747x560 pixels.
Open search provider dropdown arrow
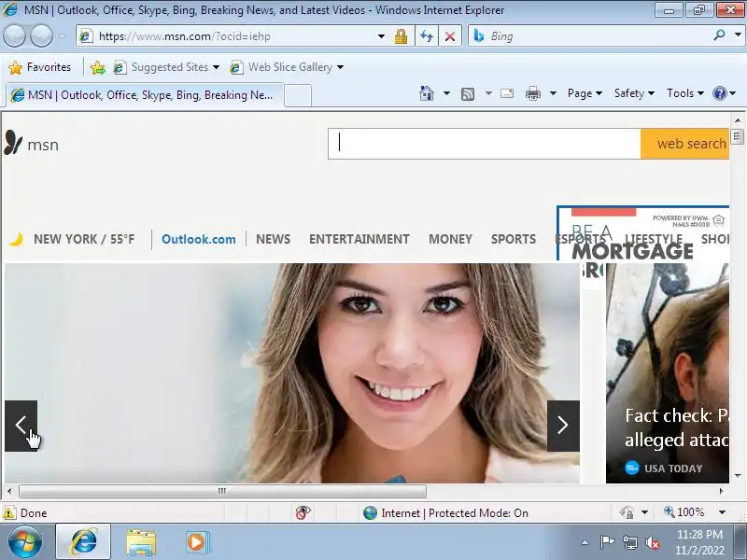tap(738, 35)
